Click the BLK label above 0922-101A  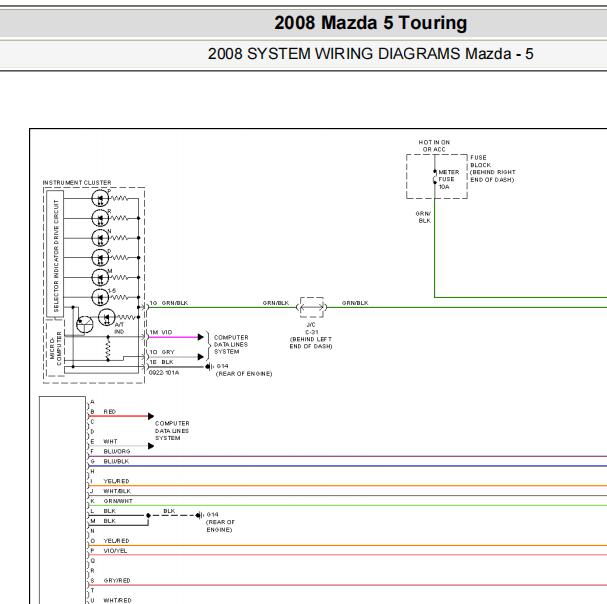(167, 362)
